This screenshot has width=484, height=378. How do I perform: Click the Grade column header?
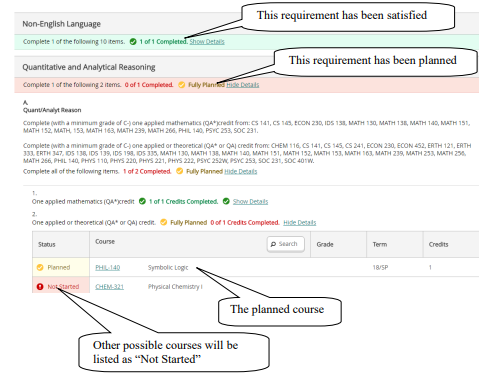tap(325, 245)
